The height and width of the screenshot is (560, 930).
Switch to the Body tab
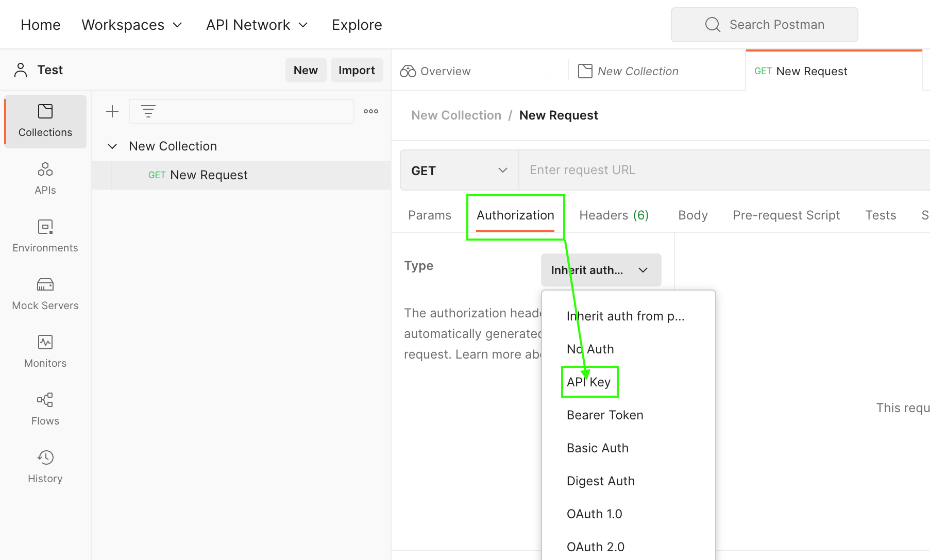(x=693, y=215)
